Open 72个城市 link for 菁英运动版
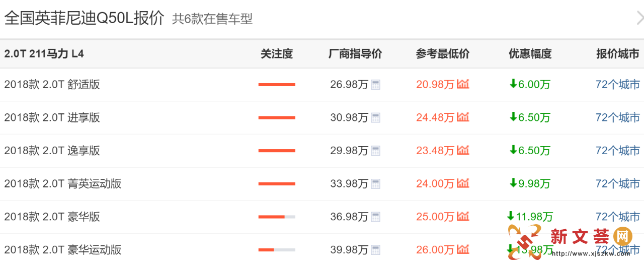 click(x=617, y=184)
